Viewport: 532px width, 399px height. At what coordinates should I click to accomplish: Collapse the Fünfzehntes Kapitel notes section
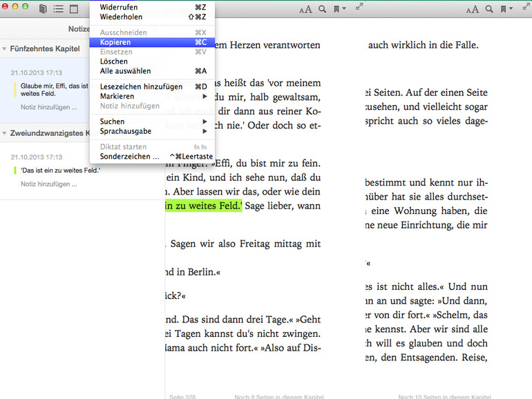[5, 49]
